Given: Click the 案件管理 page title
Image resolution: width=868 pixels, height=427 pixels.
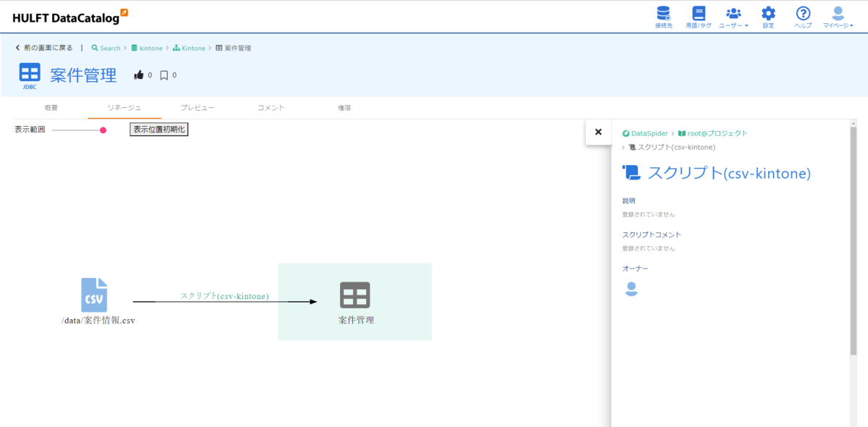Looking at the screenshot, I should click(83, 75).
